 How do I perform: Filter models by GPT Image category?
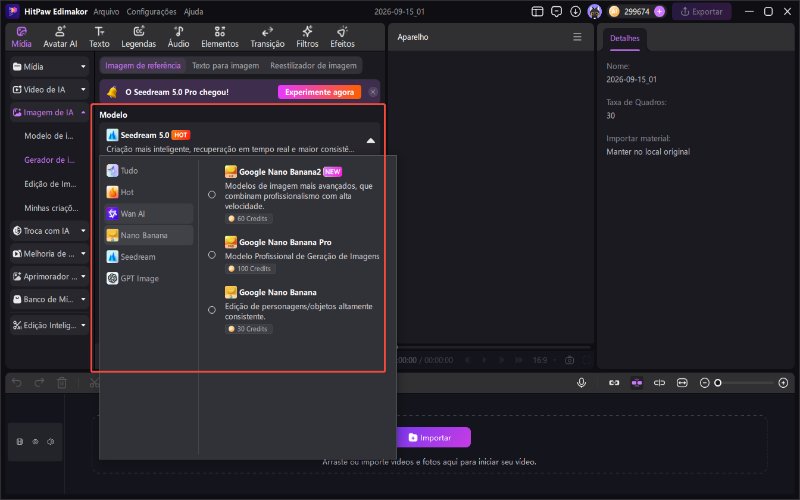click(149, 278)
